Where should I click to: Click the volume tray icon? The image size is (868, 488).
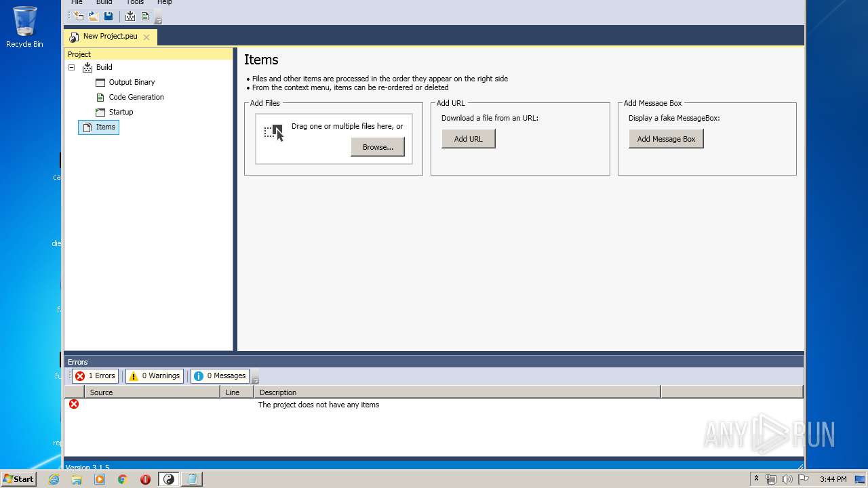click(787, 479)
